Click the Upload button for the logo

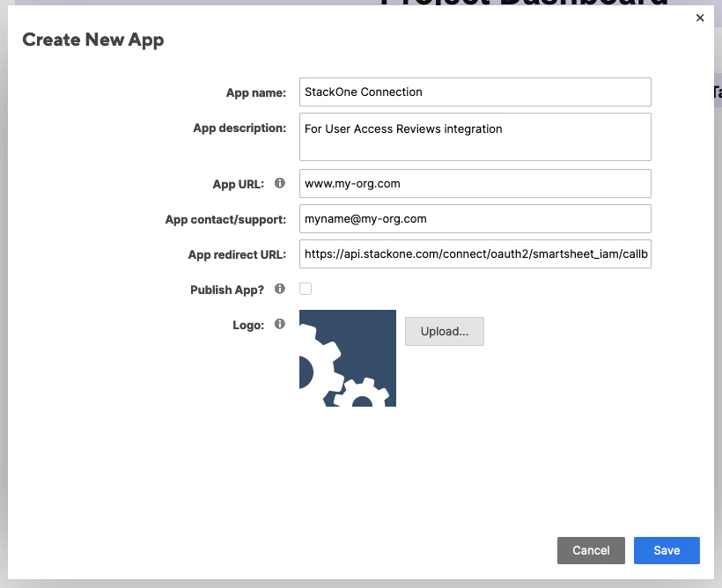coord(444,331)
